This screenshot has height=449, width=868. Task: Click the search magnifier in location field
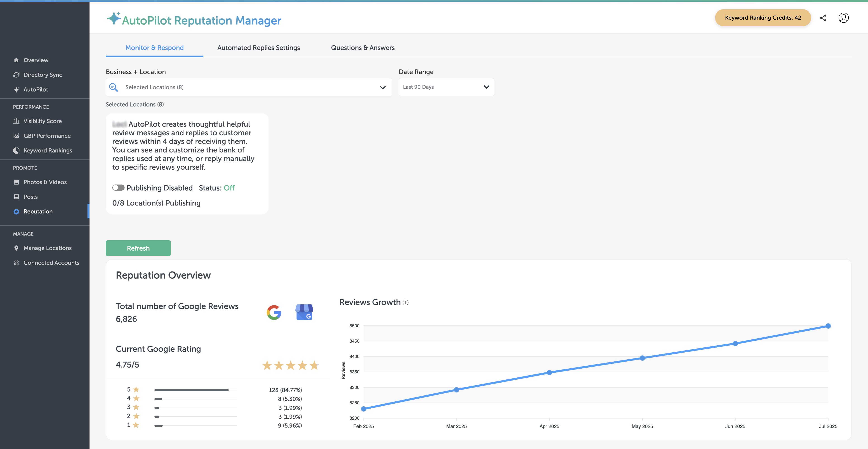(113, 87)
